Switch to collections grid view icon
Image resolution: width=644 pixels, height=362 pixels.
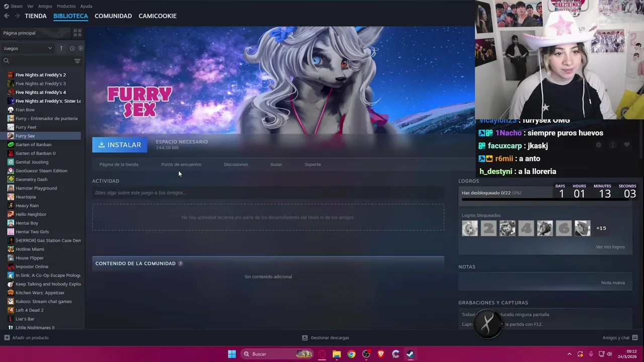click(77, 33)
